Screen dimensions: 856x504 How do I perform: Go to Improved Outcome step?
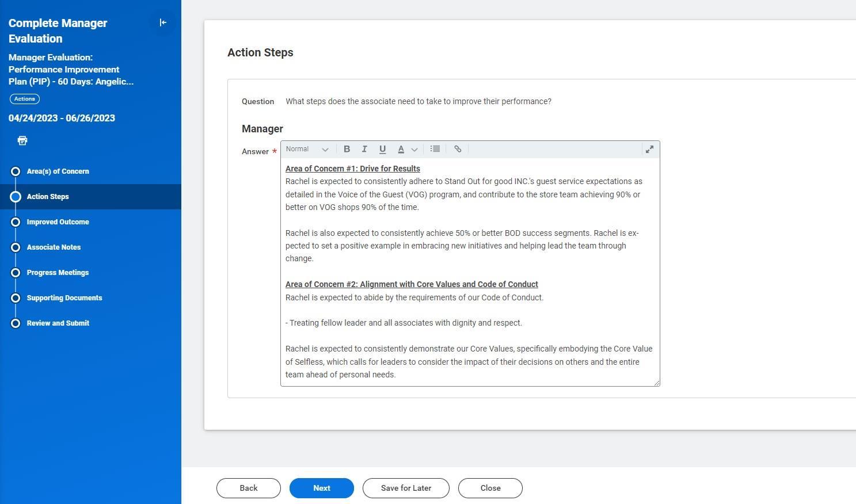58,222
